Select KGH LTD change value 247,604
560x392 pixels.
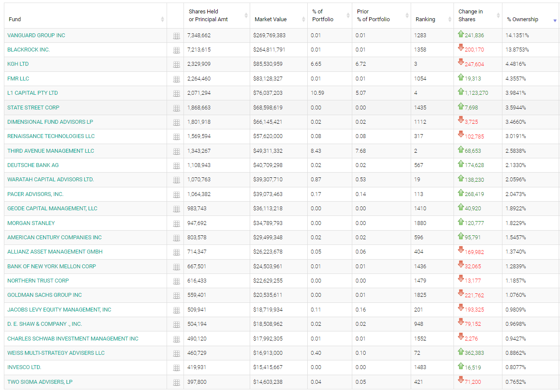474,64
